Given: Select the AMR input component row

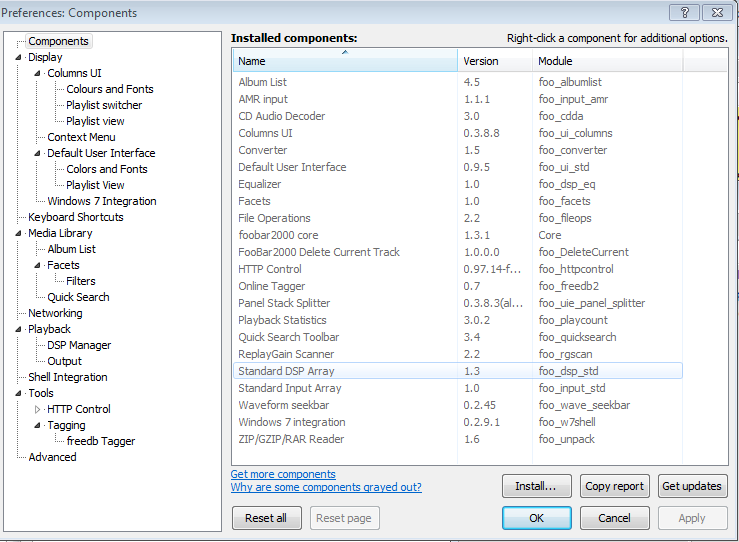Looking at the screenshot, I should point(458,99).
